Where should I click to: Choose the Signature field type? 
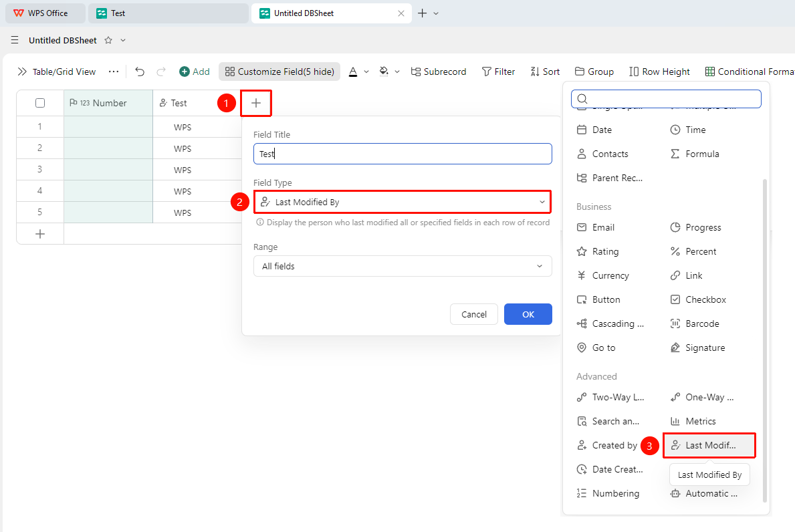(697, 348)
